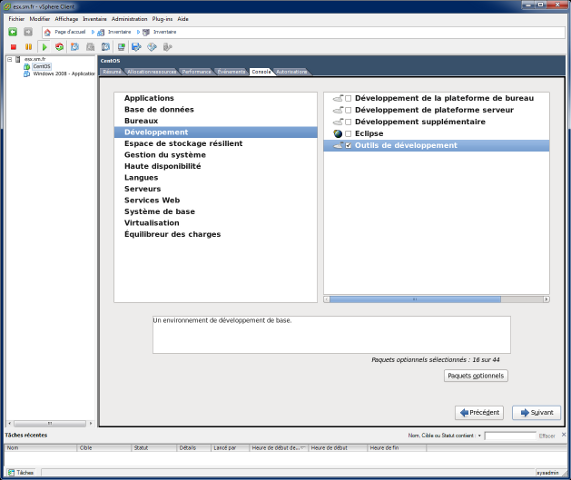Click the gray navigate forward arrow
This screenshot has height=480, width=571.
[x=28, y=32]
